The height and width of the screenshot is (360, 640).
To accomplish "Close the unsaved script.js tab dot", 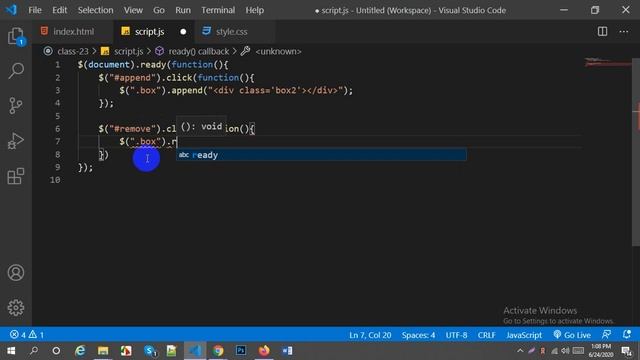I will [183, 31].
